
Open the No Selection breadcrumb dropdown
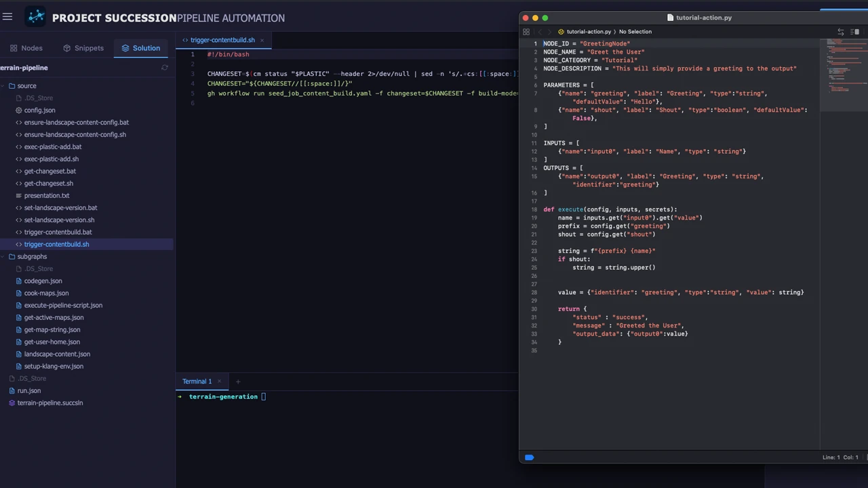(x=635, y=32)
